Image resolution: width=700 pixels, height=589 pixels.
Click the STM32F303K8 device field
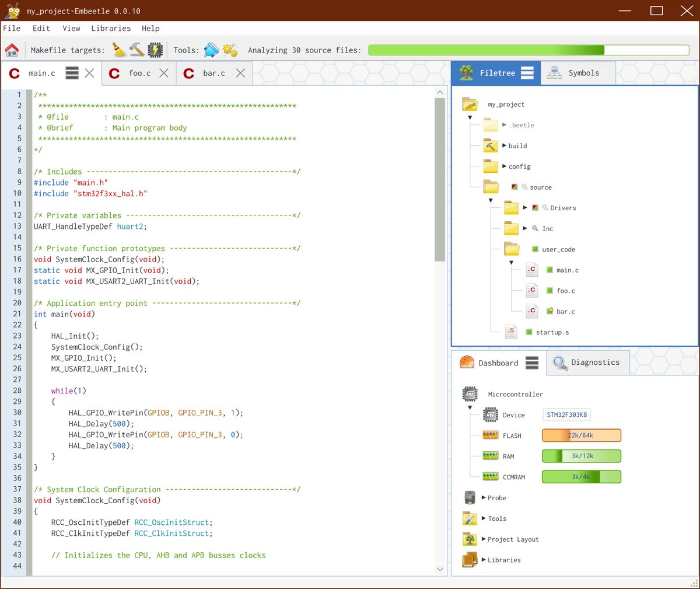click(566, 414)
